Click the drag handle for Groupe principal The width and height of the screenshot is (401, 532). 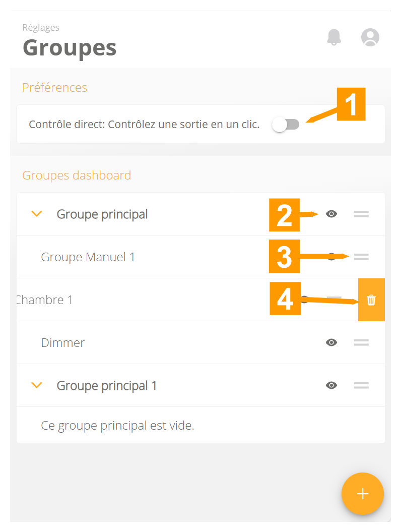point(361,214)
